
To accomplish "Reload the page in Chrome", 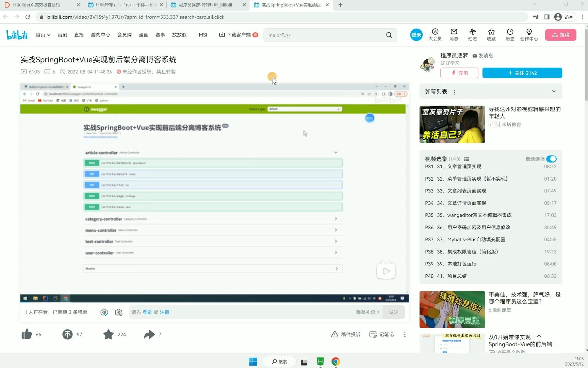I will click(x=28, y=17).
